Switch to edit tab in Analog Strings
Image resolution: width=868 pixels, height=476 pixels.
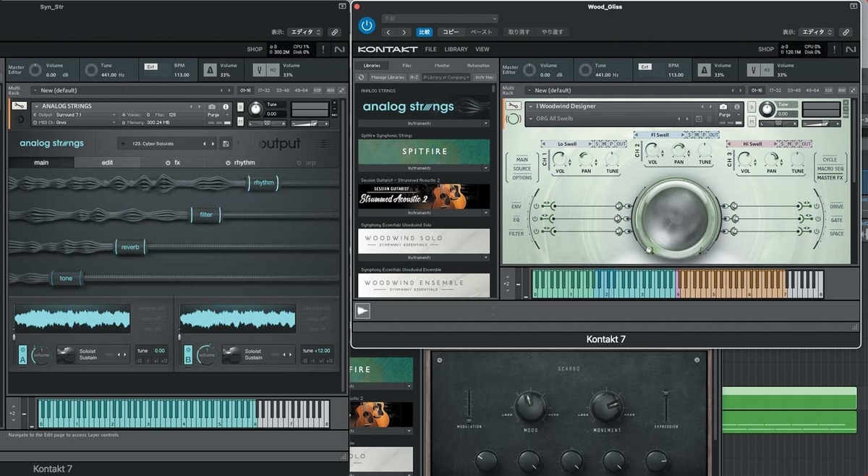(x=107, y=163)
